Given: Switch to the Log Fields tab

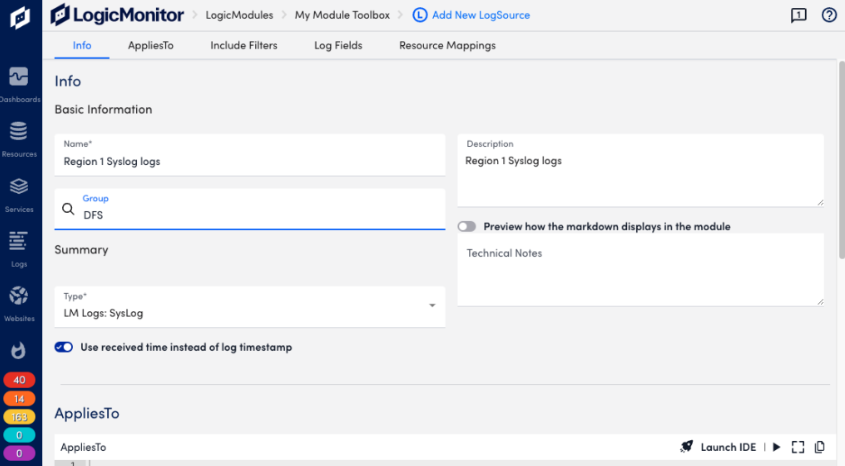Looking at the screenshot, I should pos(338,45).
